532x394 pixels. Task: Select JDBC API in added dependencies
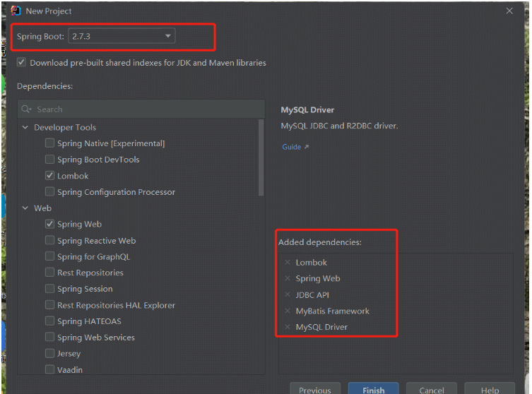click(312, 294)
